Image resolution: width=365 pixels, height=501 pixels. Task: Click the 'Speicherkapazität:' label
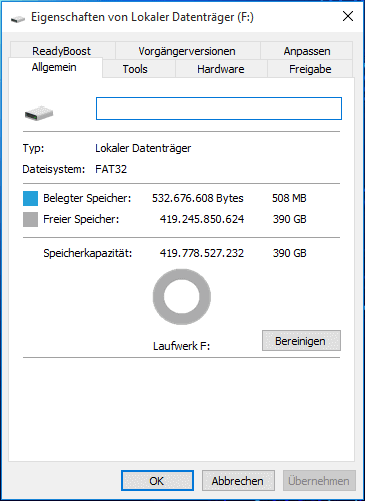[88, 253]
